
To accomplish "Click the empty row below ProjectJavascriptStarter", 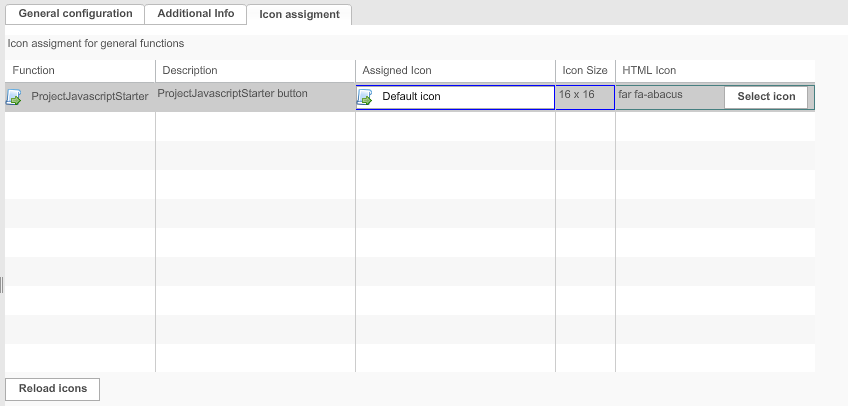I will (80, 126).
